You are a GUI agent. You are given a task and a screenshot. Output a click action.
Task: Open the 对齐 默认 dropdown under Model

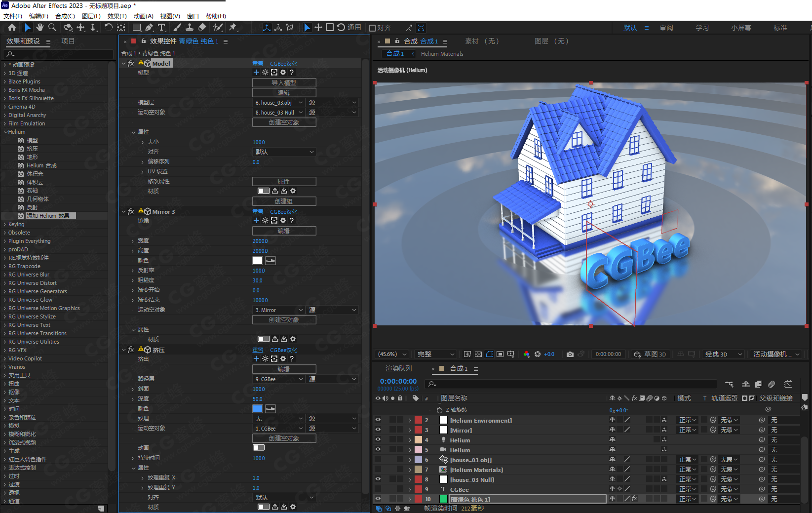coord(284,152)
